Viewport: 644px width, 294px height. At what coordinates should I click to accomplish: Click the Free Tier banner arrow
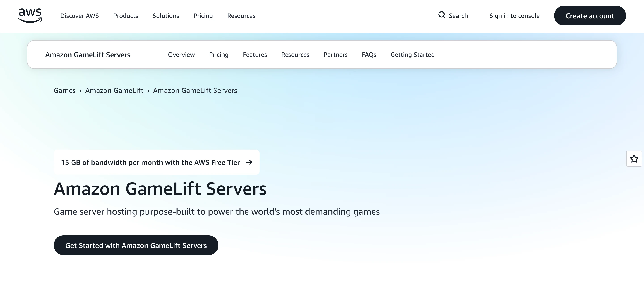coord(249,162)
